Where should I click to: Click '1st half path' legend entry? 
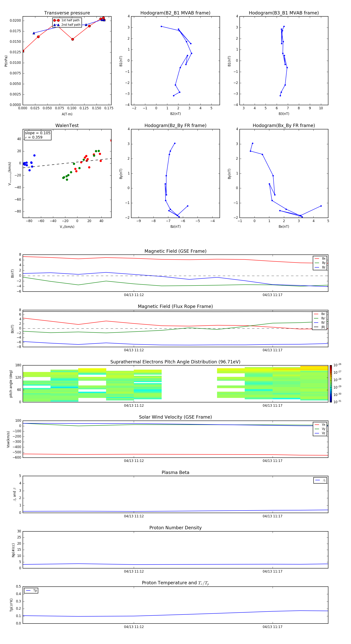[66, 20]
